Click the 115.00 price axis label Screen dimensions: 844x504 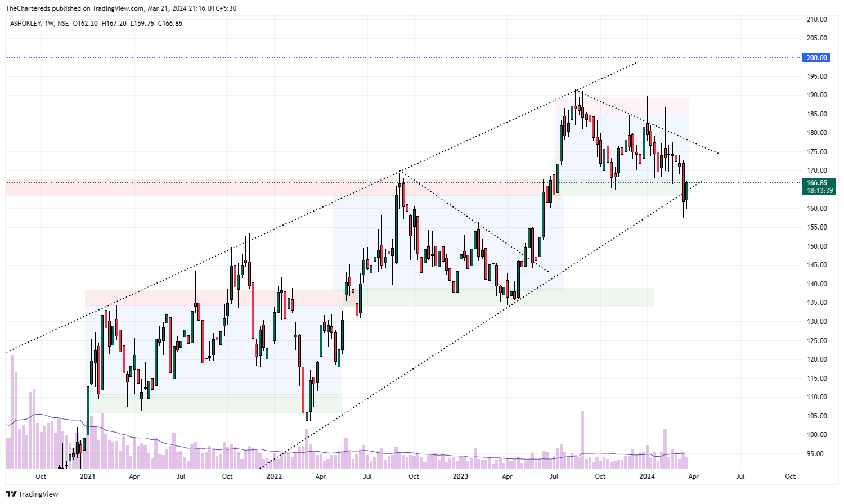[817, 379]
